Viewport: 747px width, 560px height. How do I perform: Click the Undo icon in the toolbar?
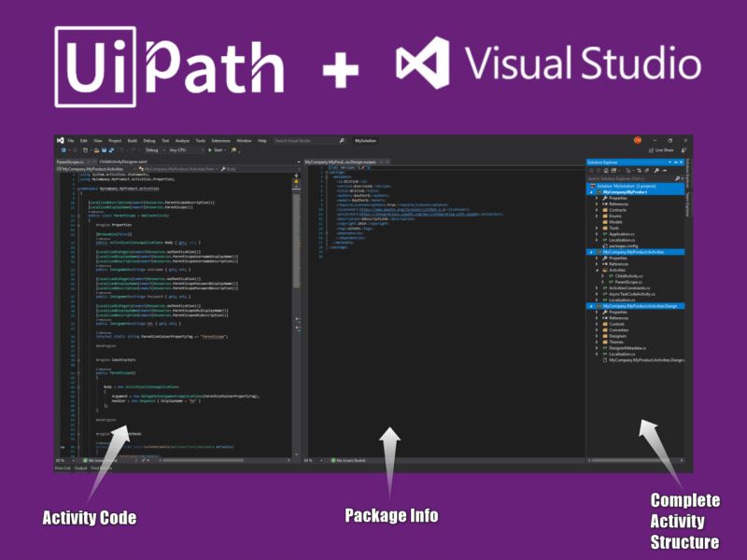[122, 148]
